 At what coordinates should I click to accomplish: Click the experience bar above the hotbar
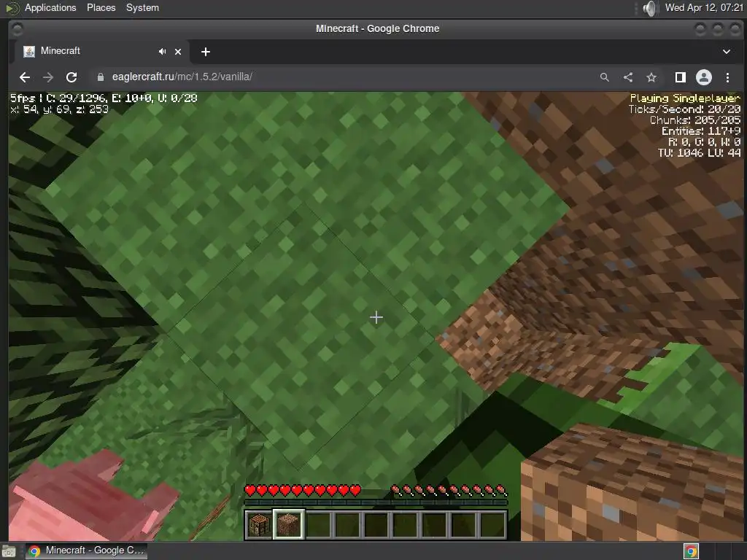pos(376,502)
